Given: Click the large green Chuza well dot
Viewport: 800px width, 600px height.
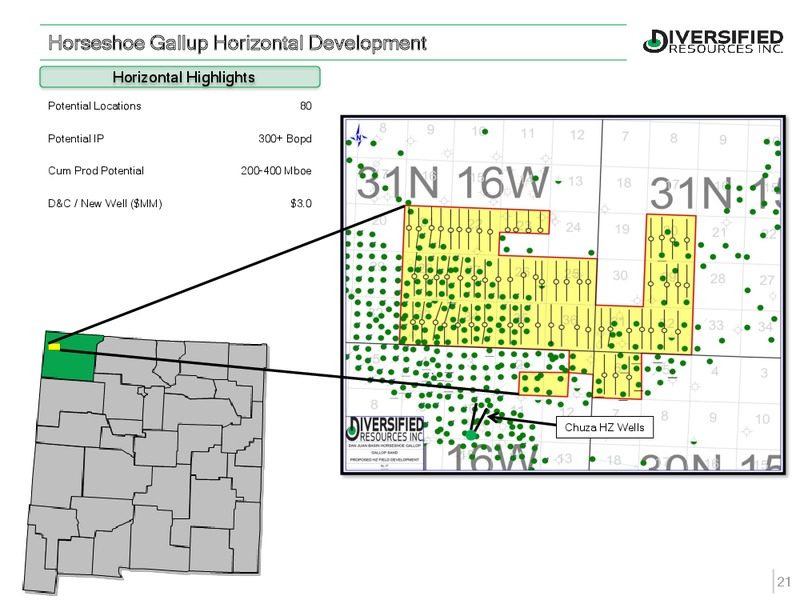Looking at the screenshot, I should click(x=471, y=435).
